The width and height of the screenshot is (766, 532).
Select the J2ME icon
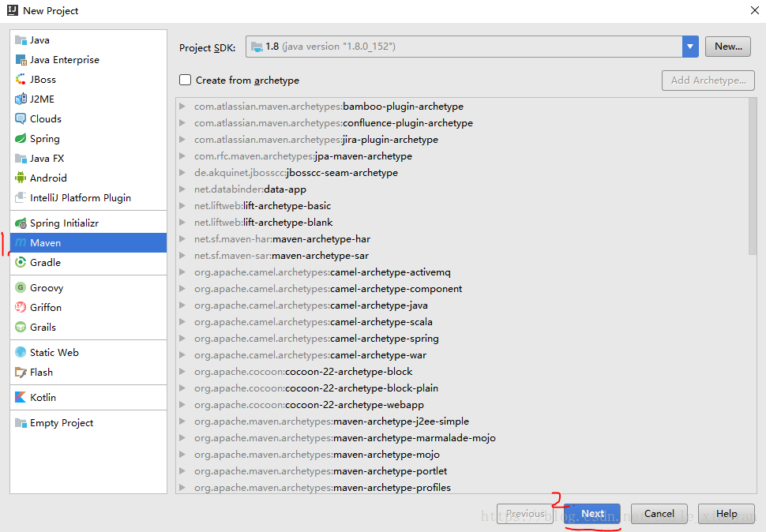pyautogui.click(x=21, y=99)
